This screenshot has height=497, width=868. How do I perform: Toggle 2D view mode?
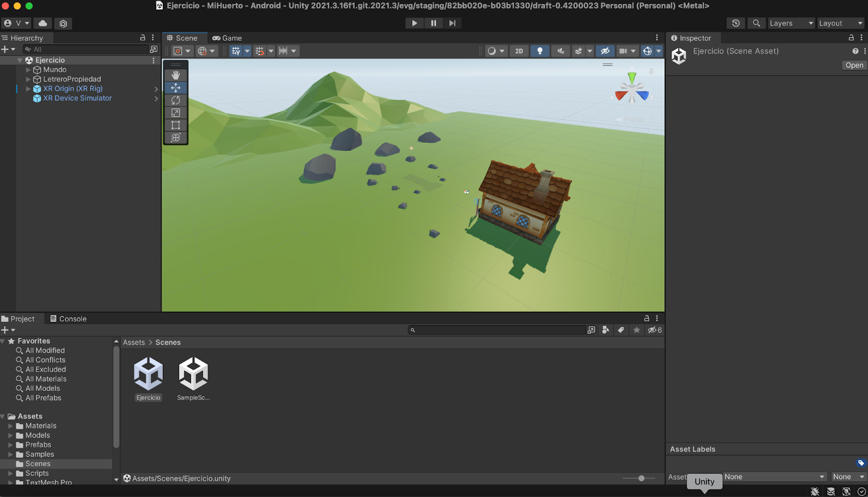pos(519,51)
